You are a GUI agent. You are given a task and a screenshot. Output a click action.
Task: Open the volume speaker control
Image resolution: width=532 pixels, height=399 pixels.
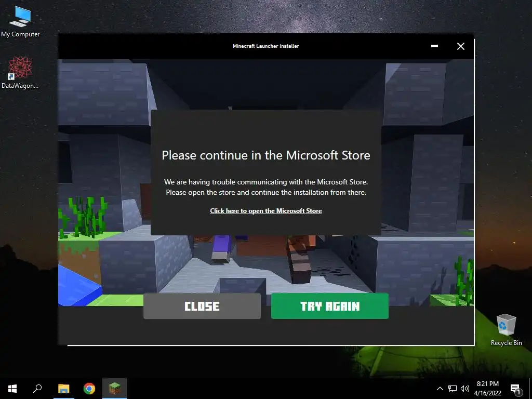pyautogui.click(x=465, y=389)
